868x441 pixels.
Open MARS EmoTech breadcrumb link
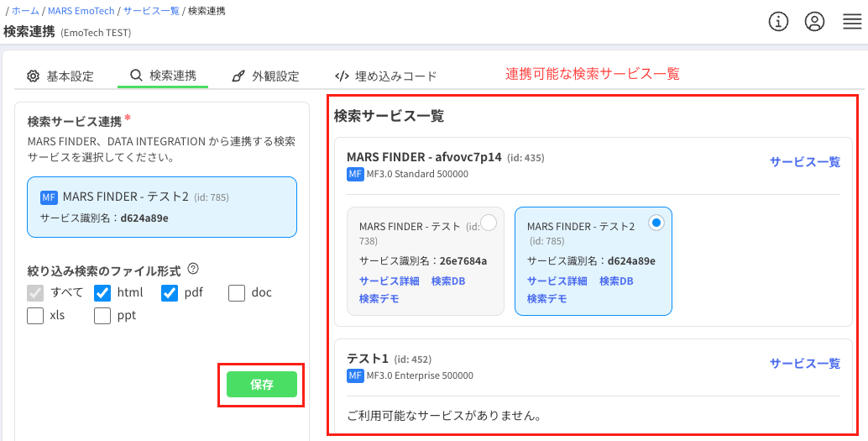click(x=81, y=11)
